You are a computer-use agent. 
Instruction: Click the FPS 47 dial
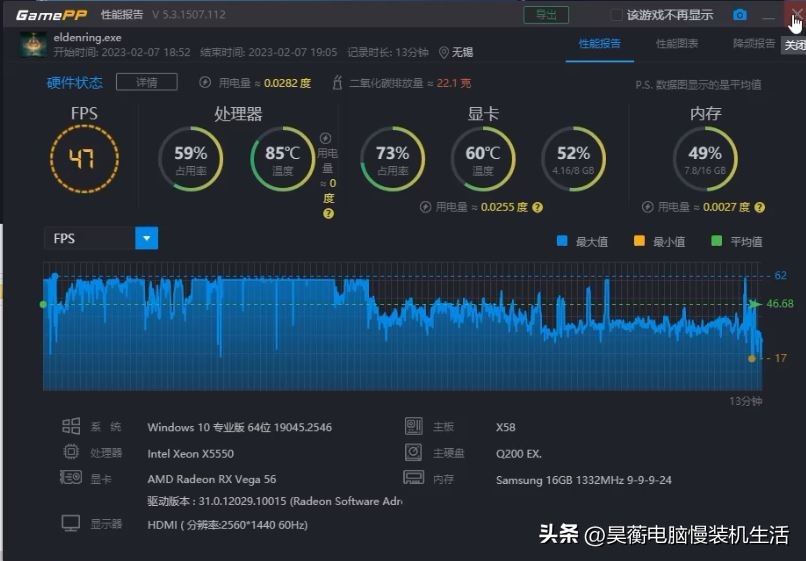(x=84, y=159)
